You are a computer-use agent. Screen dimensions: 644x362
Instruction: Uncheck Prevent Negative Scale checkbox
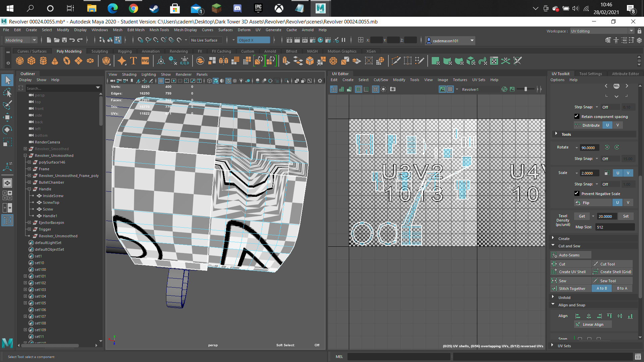(577, 193)
